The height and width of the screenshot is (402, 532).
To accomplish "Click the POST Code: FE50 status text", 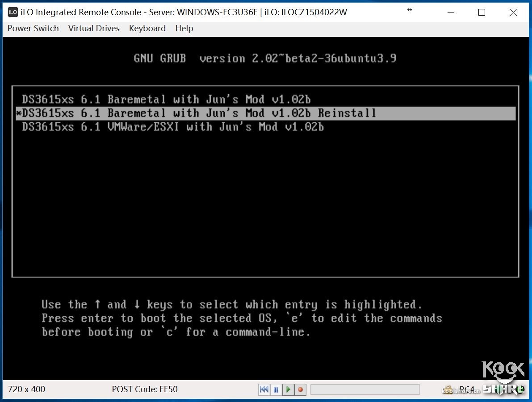I will point(145,389).
